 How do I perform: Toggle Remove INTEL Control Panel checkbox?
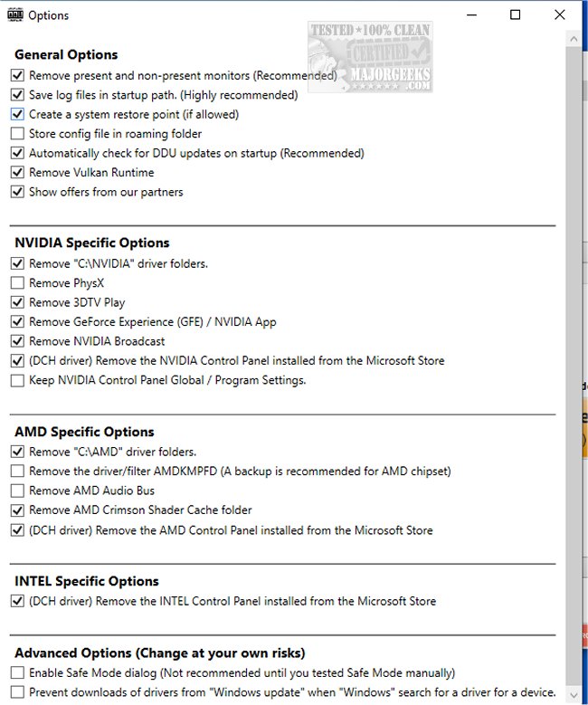coord(18,601)
